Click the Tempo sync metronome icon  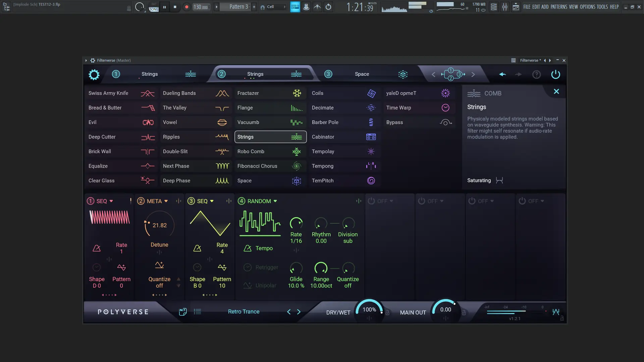point(248,248)
